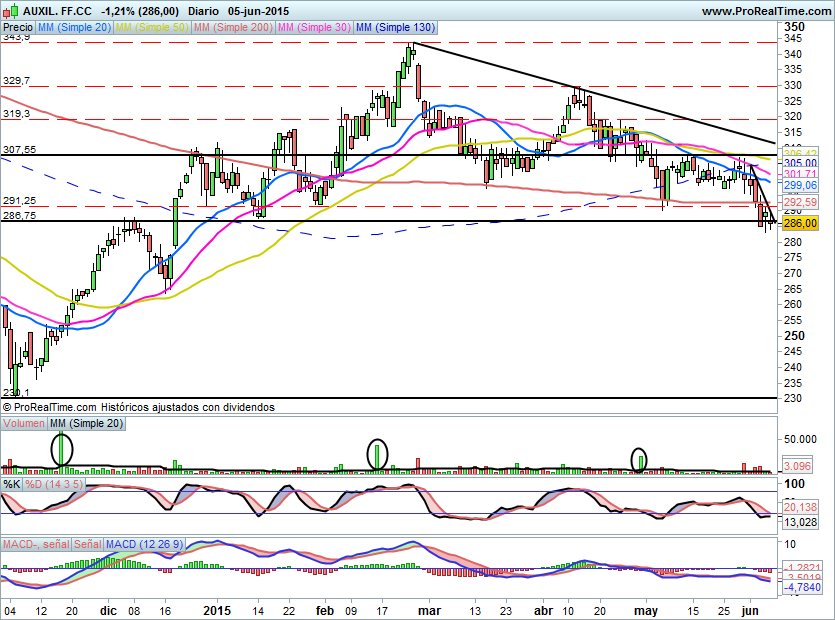Click the 343,9 resistance level label
The height and width of the screenshot is (620, 835).
(15, 37)
